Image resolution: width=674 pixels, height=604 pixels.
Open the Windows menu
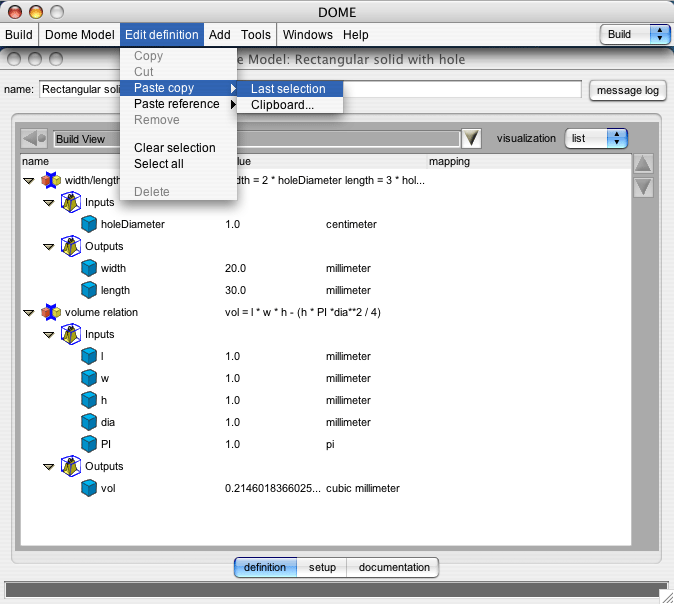click(x=308, y=34)
